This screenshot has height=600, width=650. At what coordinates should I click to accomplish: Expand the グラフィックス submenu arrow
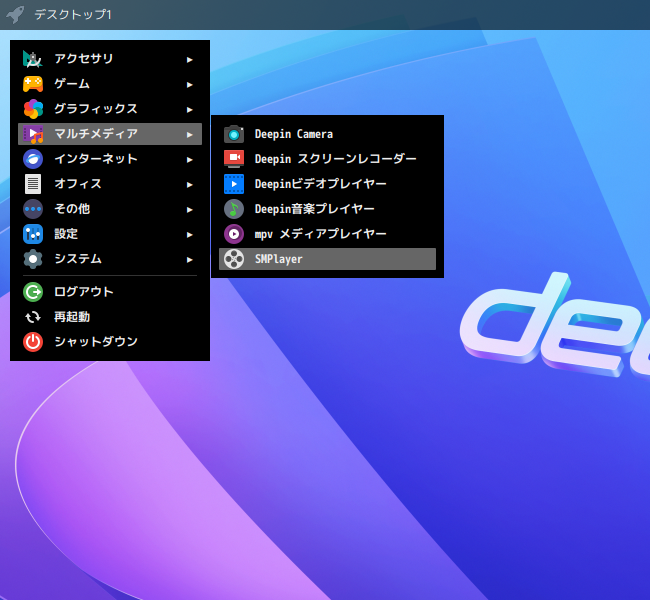click(189, 109)
